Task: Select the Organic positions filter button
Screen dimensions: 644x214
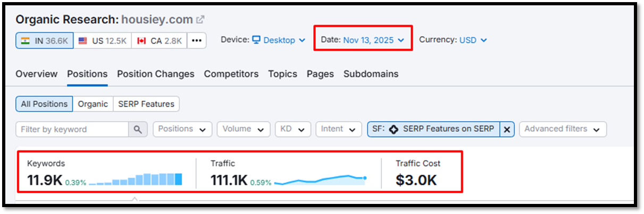Action: pos(93,104)
